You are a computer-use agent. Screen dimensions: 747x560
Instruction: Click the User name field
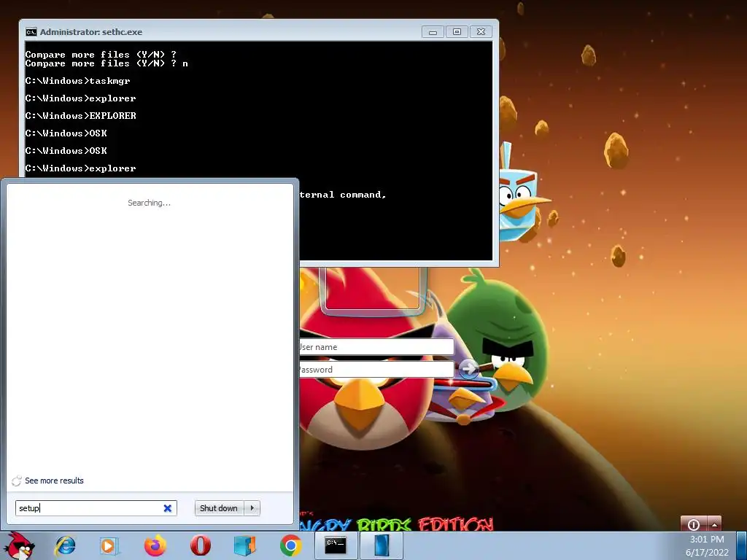[x=376, y=347]
